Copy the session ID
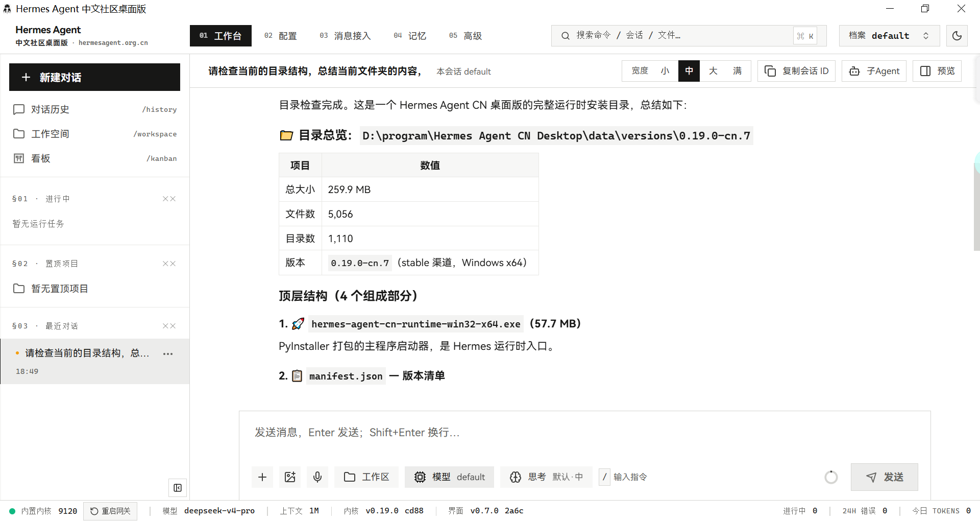The height and width of the screenshot is (521, 980). pyautogui.click(x=796, y=71)
